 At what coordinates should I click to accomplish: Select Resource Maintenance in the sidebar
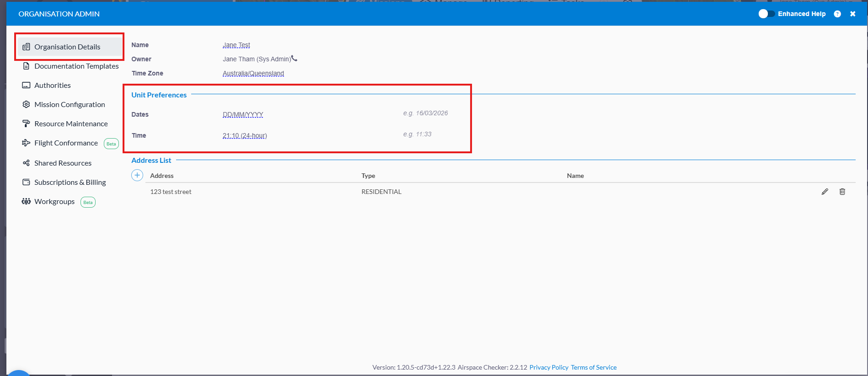pyautogui.click(x=70, y=124)
